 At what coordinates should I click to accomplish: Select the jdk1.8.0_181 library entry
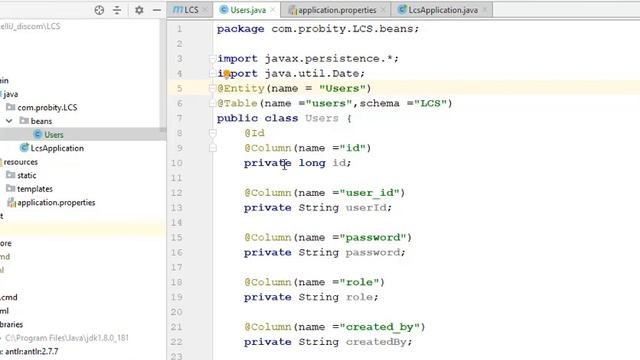point(67,338)
